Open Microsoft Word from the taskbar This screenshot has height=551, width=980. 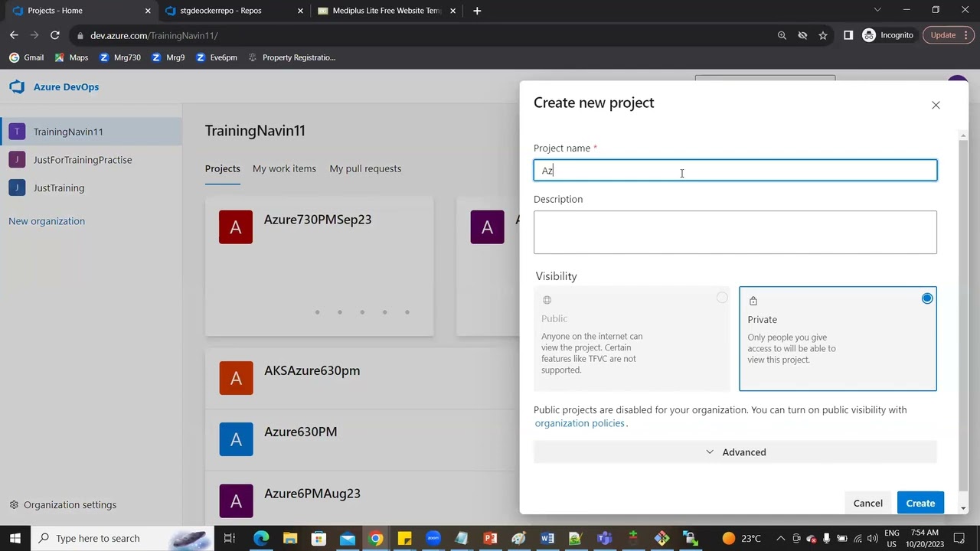[x=547, y=538]
